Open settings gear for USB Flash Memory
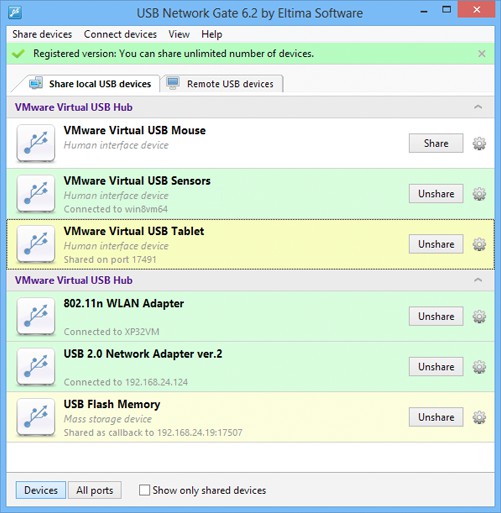This screenshot has height=513, width=501. [x=479, y=417]
